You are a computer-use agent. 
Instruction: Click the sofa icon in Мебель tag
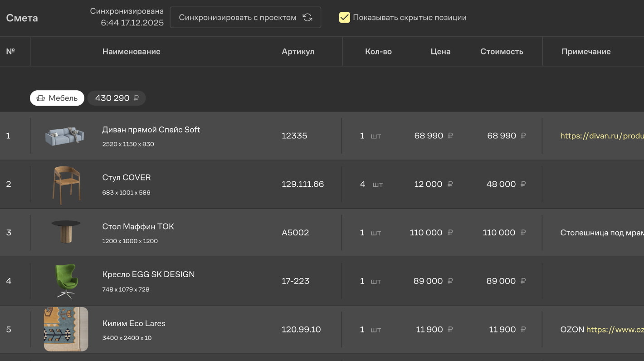41,98
